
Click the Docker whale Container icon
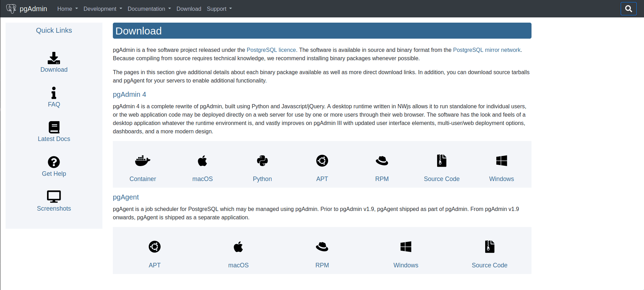(143, 161)
